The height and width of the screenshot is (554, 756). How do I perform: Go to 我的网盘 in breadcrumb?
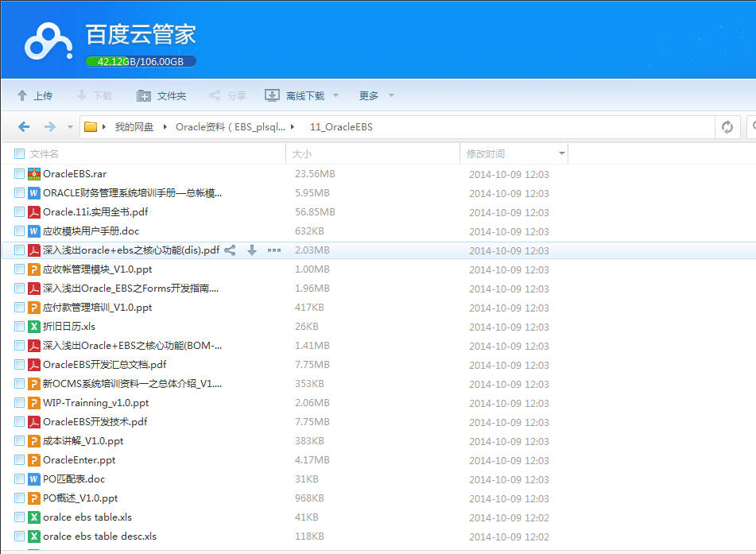pyautogui.click(x=134, y=127)
